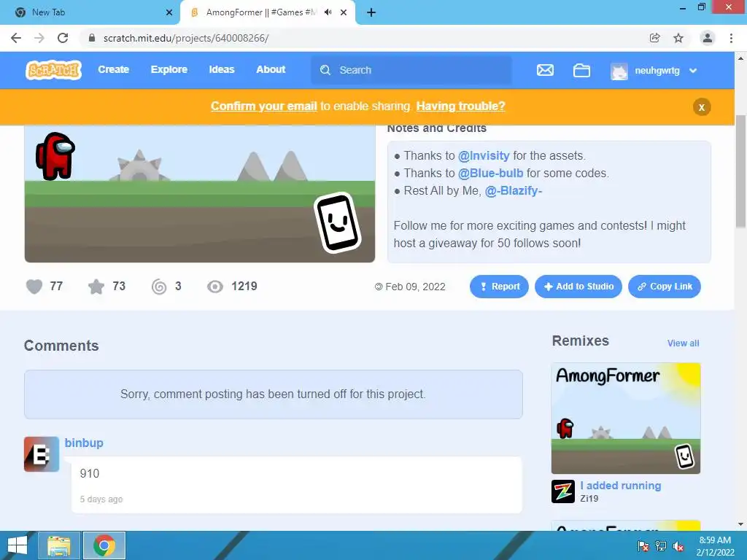Click the Chrome taskbar icon
747x560 pixels.
(x=104, y=545)
